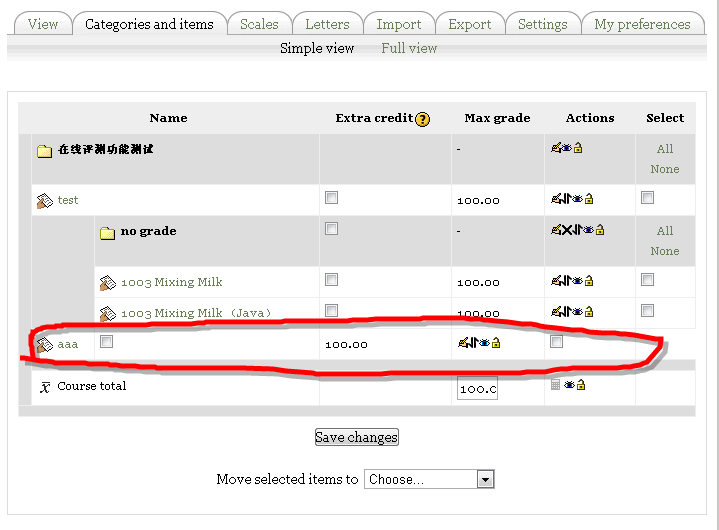This screenshot has height=530, width=719.
Task: Lock the top category 在线评测功能测试
Action: (578, 148)
